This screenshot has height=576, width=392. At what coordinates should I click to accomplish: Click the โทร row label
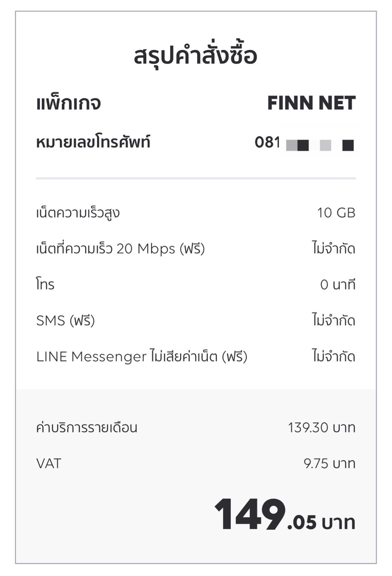pyautogui.click(x=45, y=285)
